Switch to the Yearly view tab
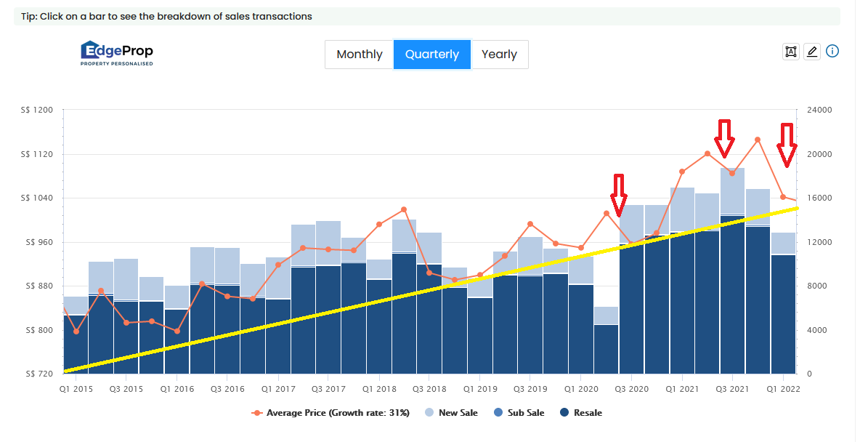The width and height of the screenshot is (868, 442). pyautogui.click(x=499, y=55)
